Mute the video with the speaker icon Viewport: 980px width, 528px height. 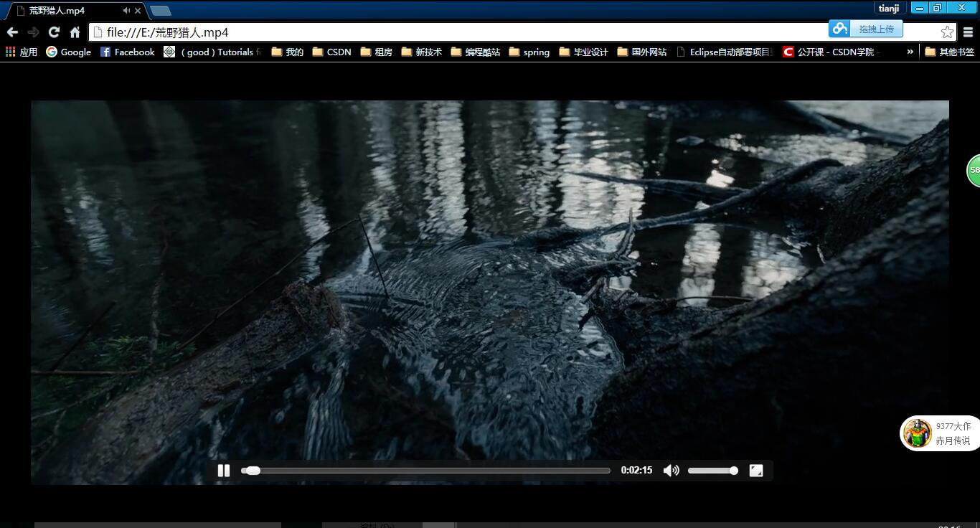click(x=671, y=471)
